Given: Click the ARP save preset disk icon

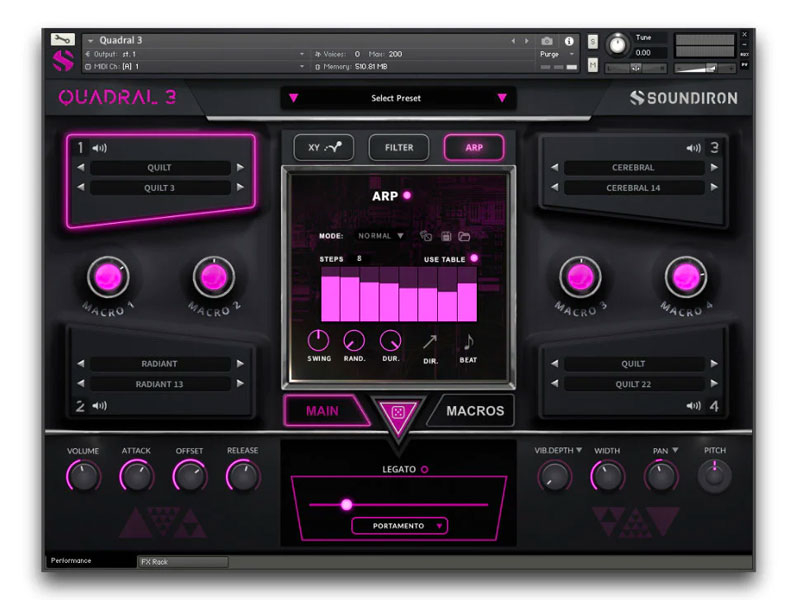Looking at the screenshot, I should point(446,236).
